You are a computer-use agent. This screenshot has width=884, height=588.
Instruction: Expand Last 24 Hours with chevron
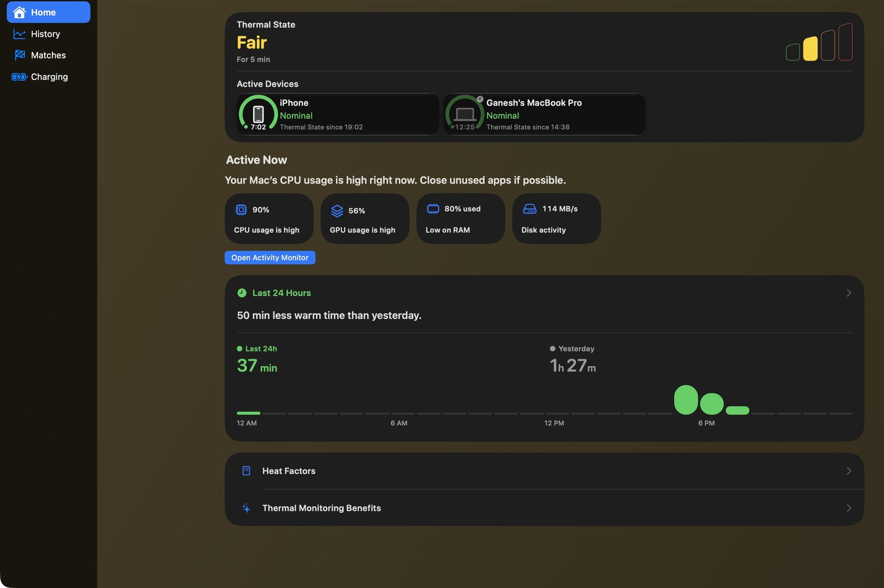pos(849,293)
